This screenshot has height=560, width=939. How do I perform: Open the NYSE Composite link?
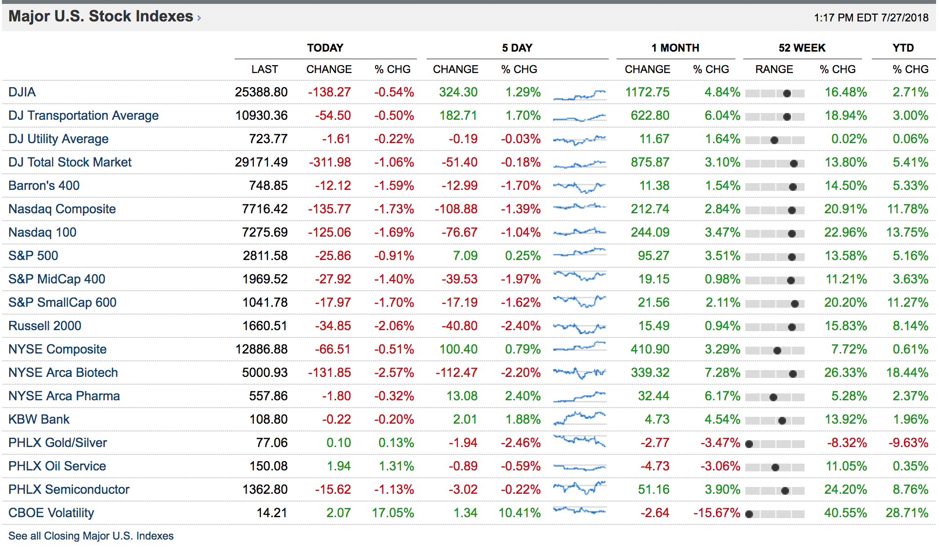click(x=57, y=349)
